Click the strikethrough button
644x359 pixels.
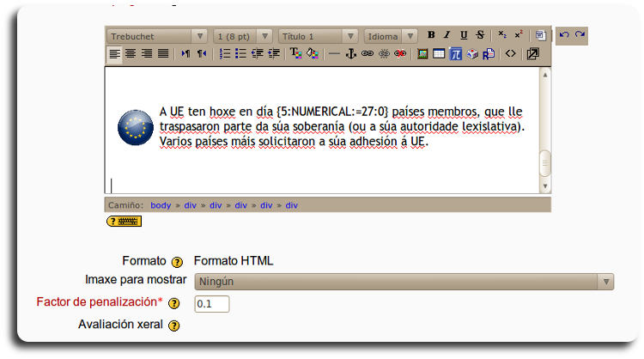(480, 35)
